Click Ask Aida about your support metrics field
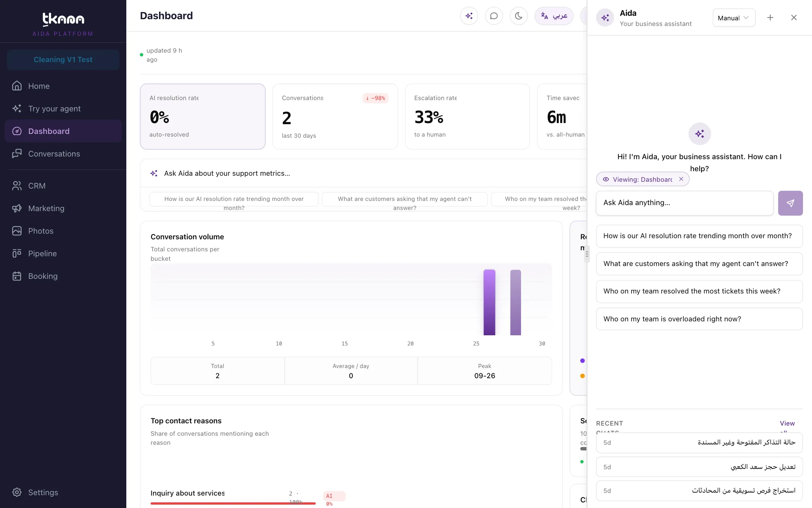The height and width of the screenshot is (508, 812). coord(364,173)
